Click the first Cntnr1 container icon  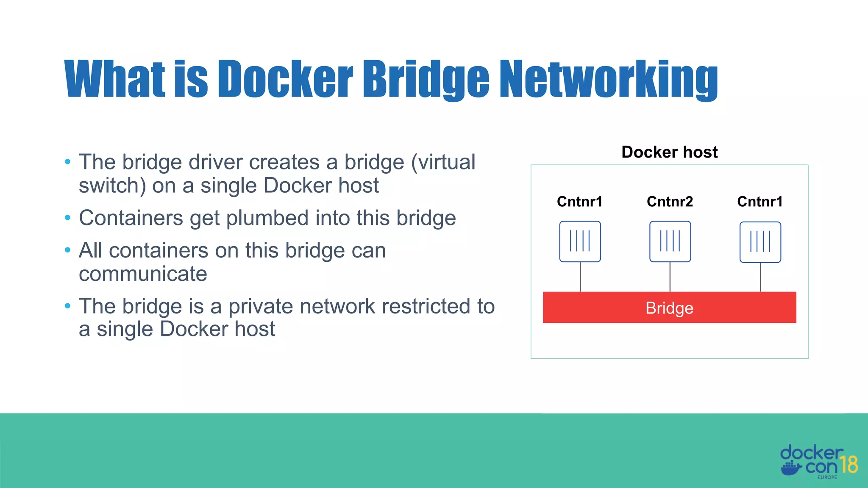pos(580,241)
